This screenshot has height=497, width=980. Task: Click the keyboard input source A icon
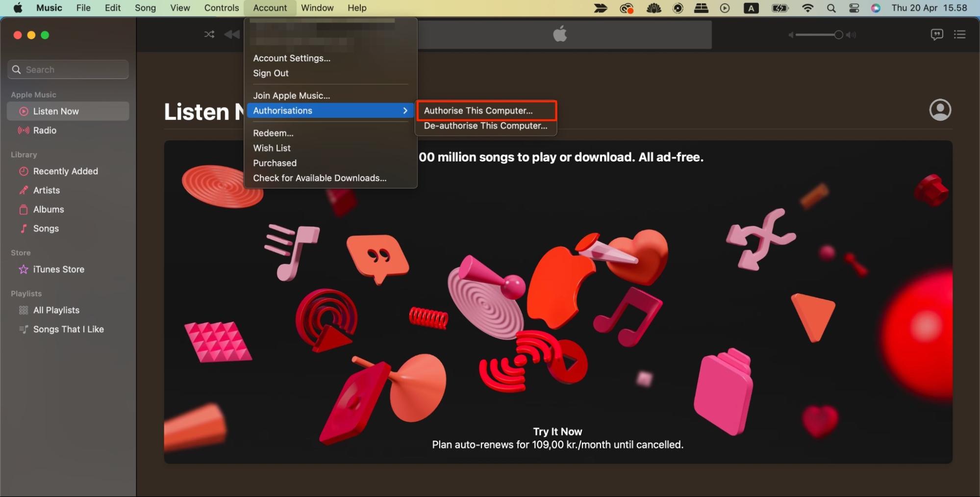click(751, 8)
